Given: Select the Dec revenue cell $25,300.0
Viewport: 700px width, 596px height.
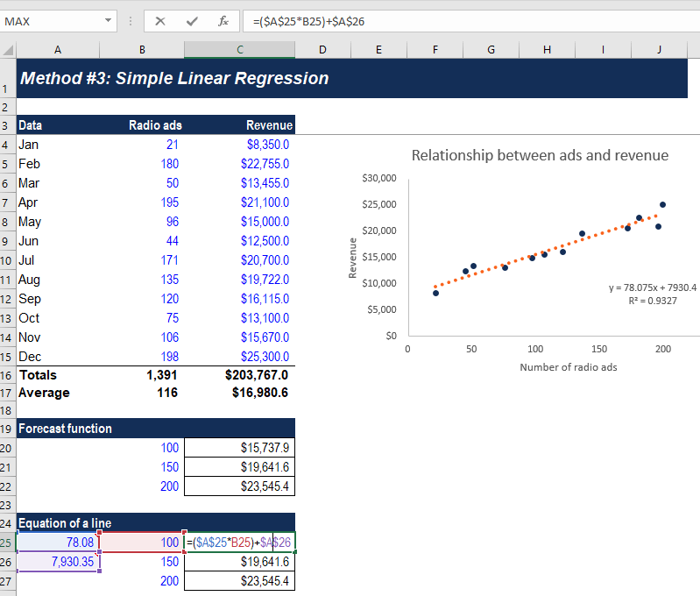Looking at the screenshot, I should click(x=240, y=357).
